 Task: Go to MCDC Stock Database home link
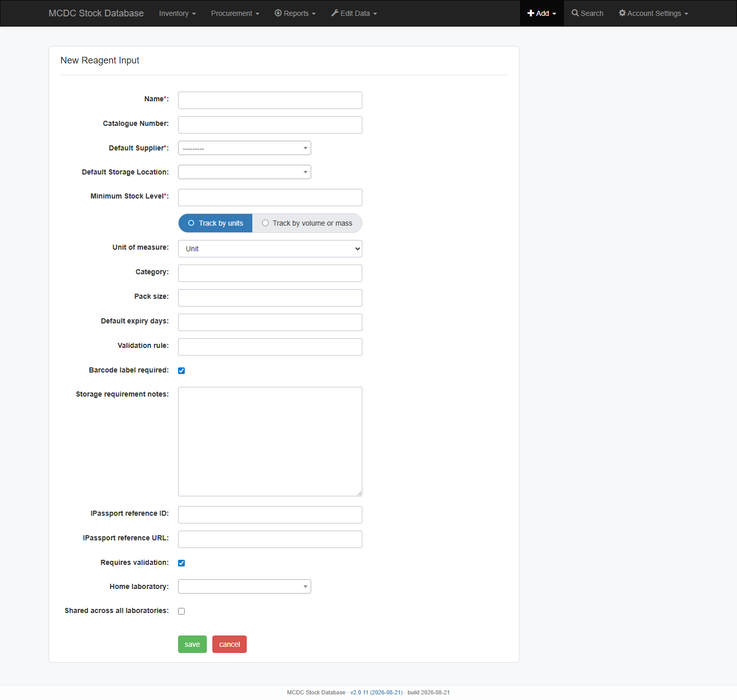click(96, 13)
